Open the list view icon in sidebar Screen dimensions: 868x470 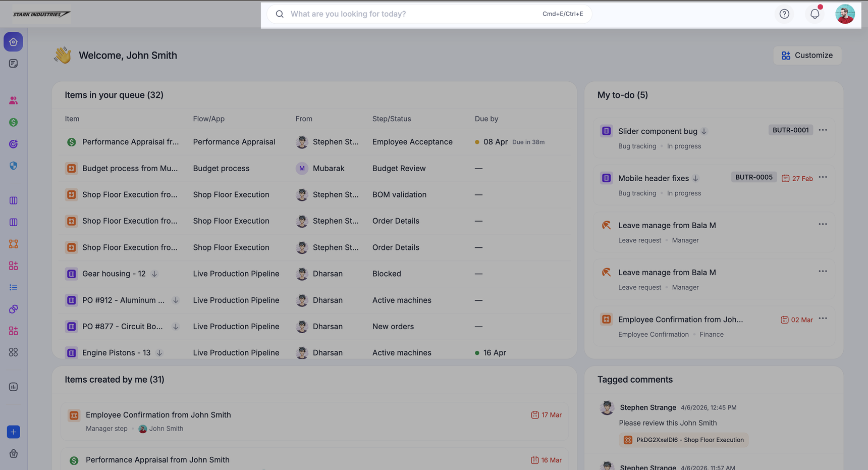tap(13, 287)
